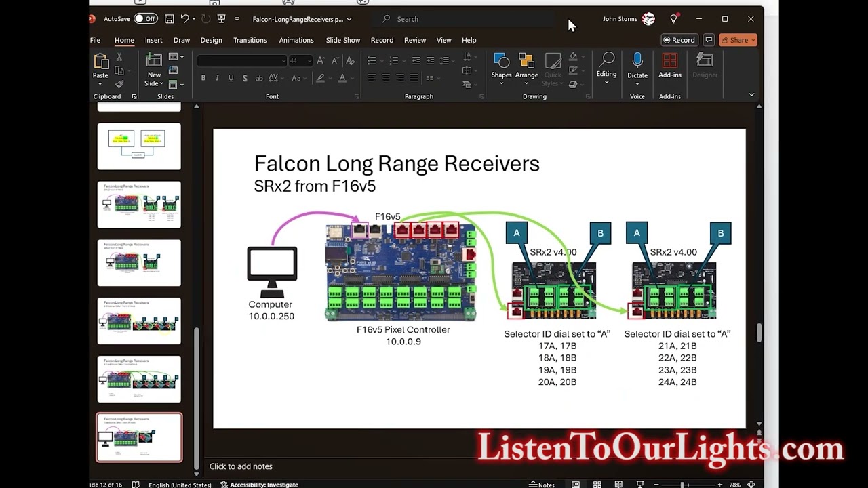Screen dimensions: 868x488
Task: Click the Record button at top right
Action: tap(679, 40)
